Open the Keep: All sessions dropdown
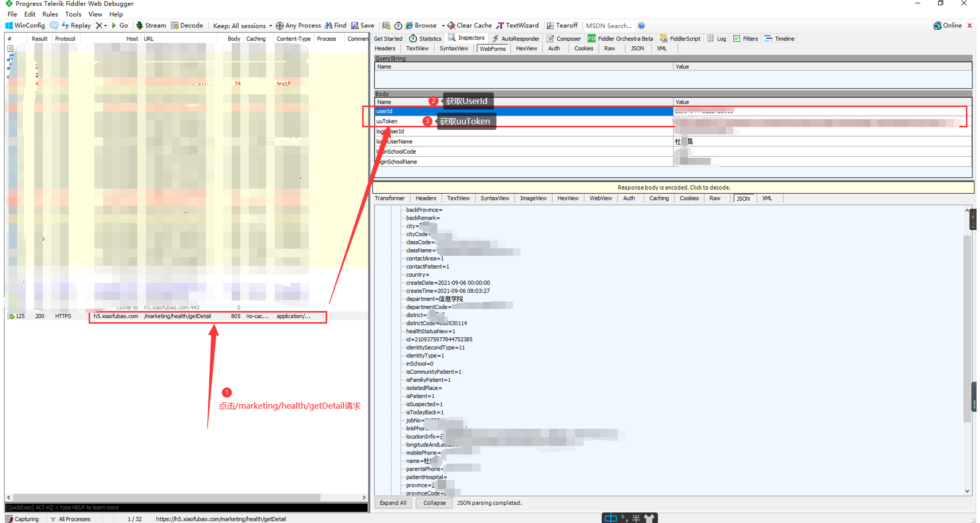 tap(243, 26)
